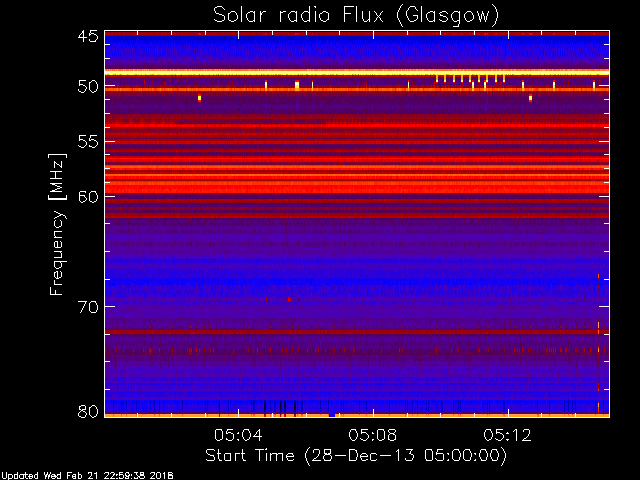The width and height of the screenshot is (640, 480).
Task: Click the wide bright red band just above 60 MHz
Action: 357,188
